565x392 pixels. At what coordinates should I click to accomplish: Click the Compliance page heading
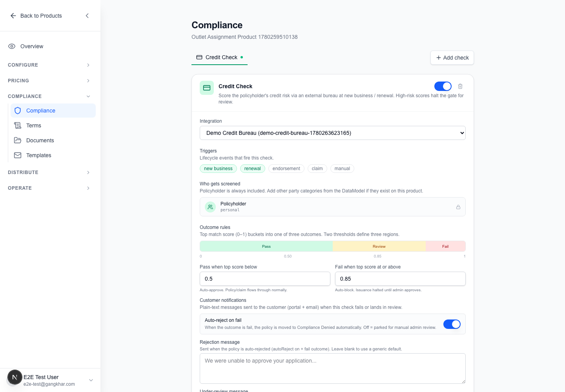tap(217, 25)
